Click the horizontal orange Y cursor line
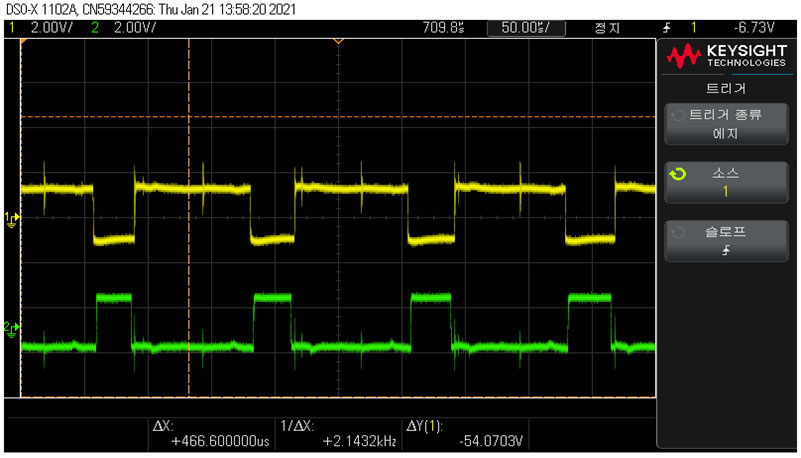 pos(338,117)
